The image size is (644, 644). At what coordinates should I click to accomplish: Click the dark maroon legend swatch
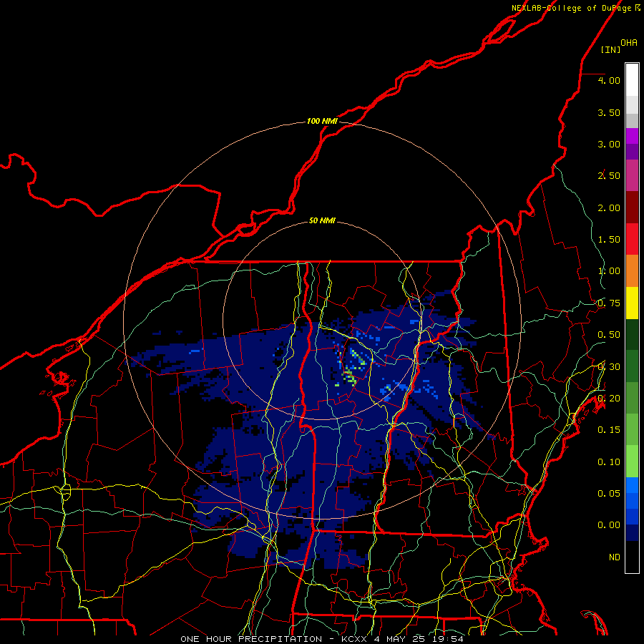(x=632, y=208)
